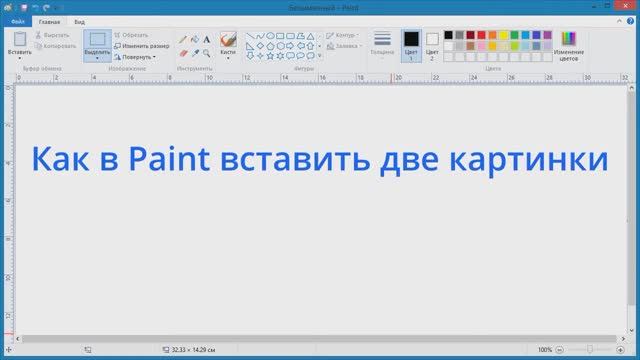Choose the Oval shape
This screenshot has width=640, height=360.
[x=270, y=36]
